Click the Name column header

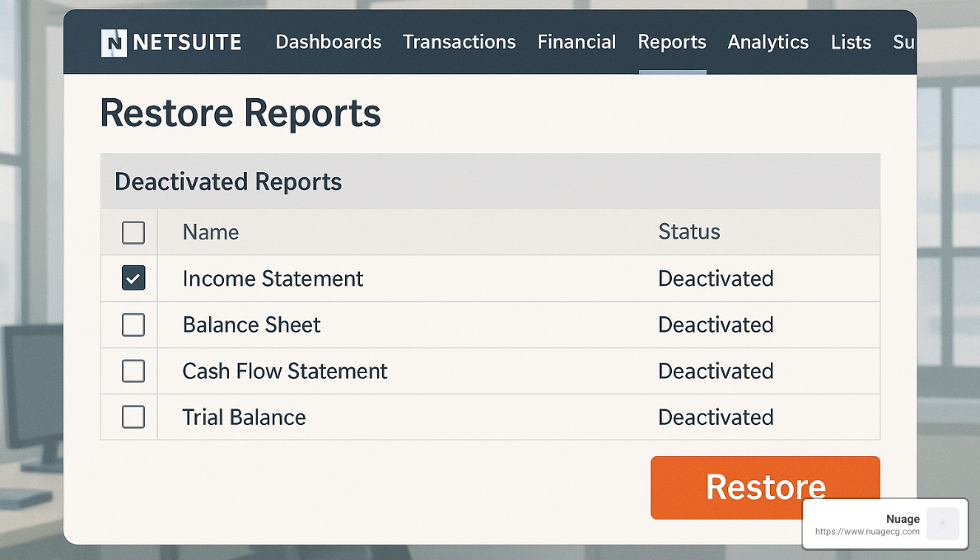coord(211,232)
